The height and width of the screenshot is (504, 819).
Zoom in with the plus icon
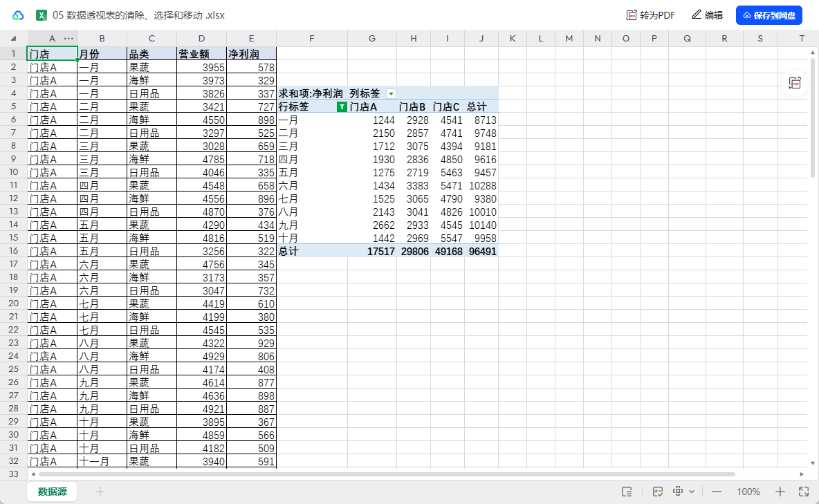(781, 491)
